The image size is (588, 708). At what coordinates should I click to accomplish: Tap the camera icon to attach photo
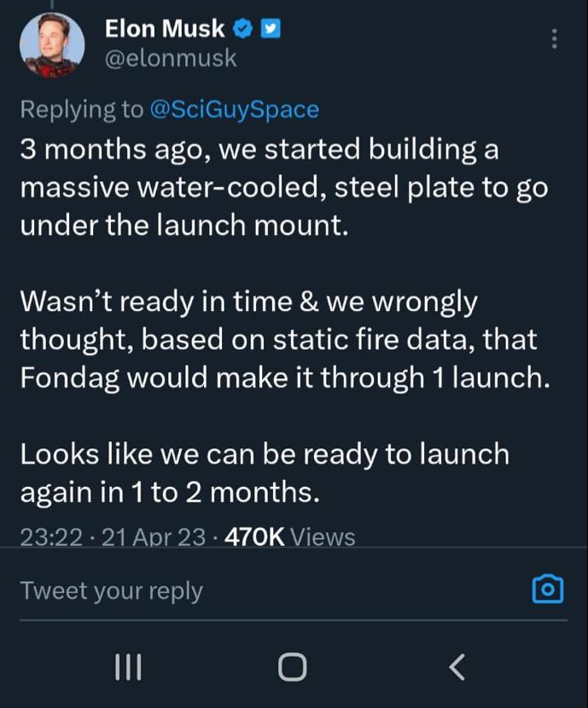pos(547,588)
